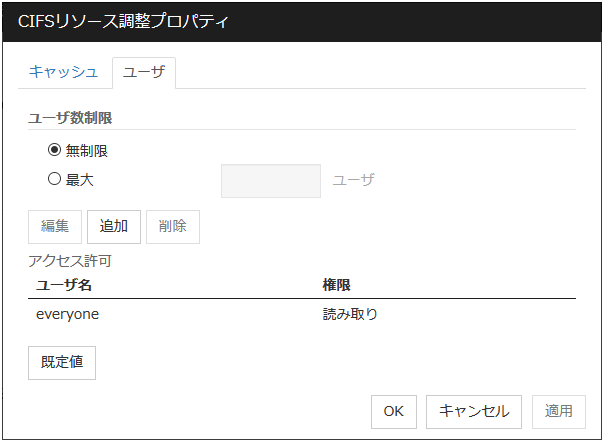The height and width of the screenshot is (442, 604).
Task: Reset settings with the 既定値 button
Action: 62,362
